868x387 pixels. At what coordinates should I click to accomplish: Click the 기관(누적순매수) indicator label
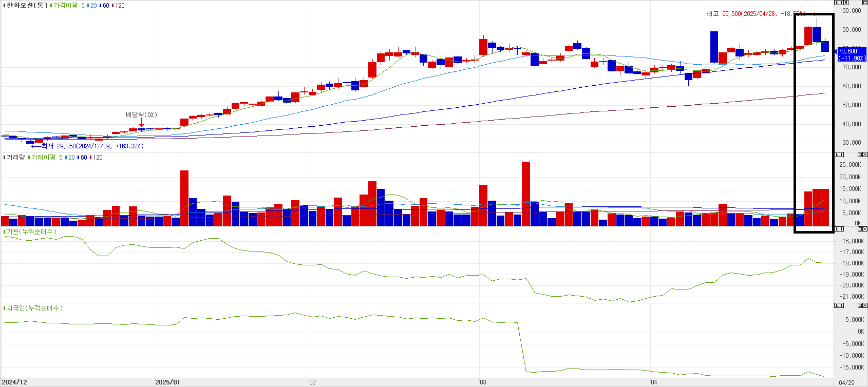(x=31, y=231)
